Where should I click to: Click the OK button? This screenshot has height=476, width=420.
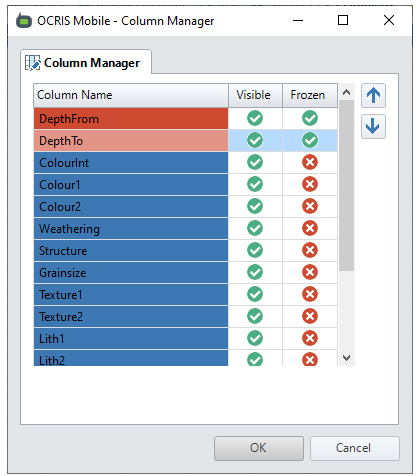tap(259, 448)
